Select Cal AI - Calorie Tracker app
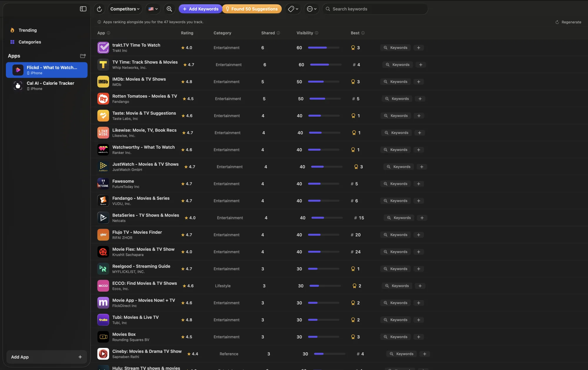Screen dimensions: 588x370 click(47, 86)
